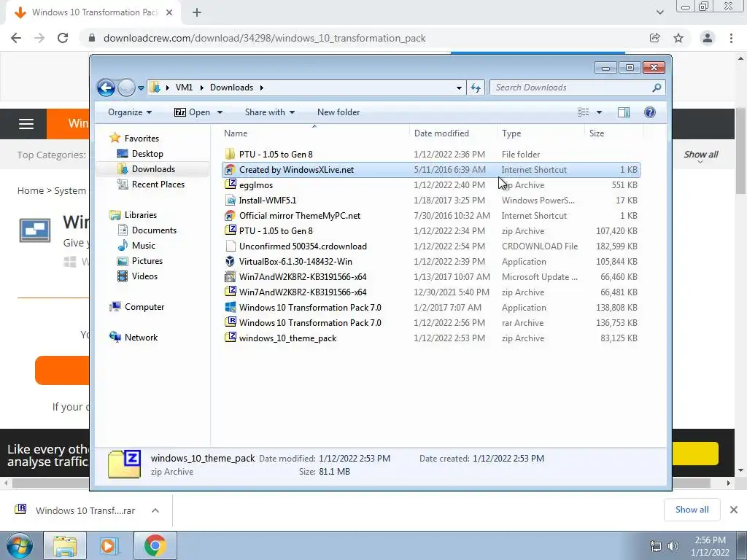Open Videos library in navigation pane

click(144, 276)
